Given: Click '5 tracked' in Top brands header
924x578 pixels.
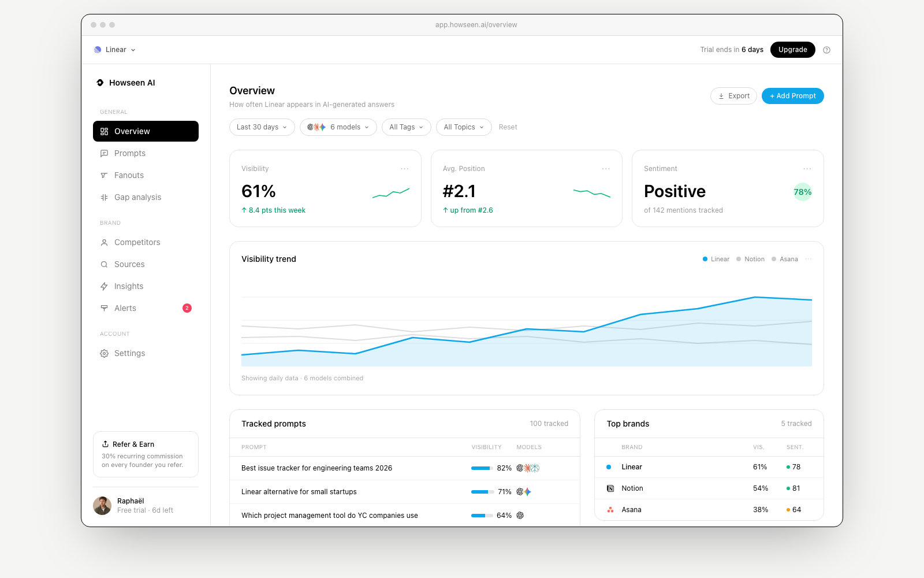Looking at the screenshot, I should click(x=796, y=424).
